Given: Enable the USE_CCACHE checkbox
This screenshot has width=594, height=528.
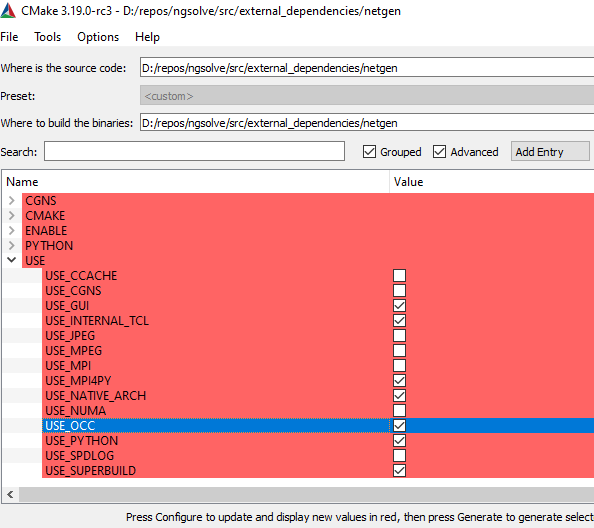Looking at the screenshot, I should pos(399,275).
